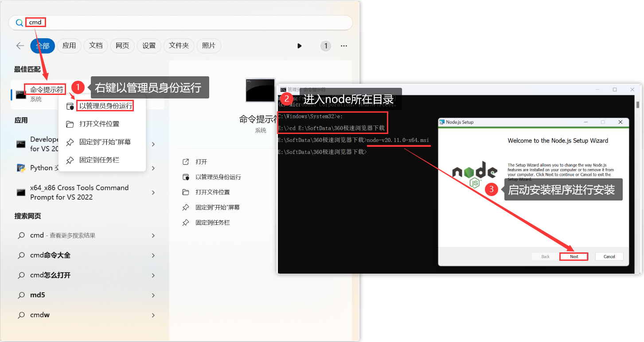
Task: Click the Node.js logo in setup wizard
Action: [x=475, y=174]
